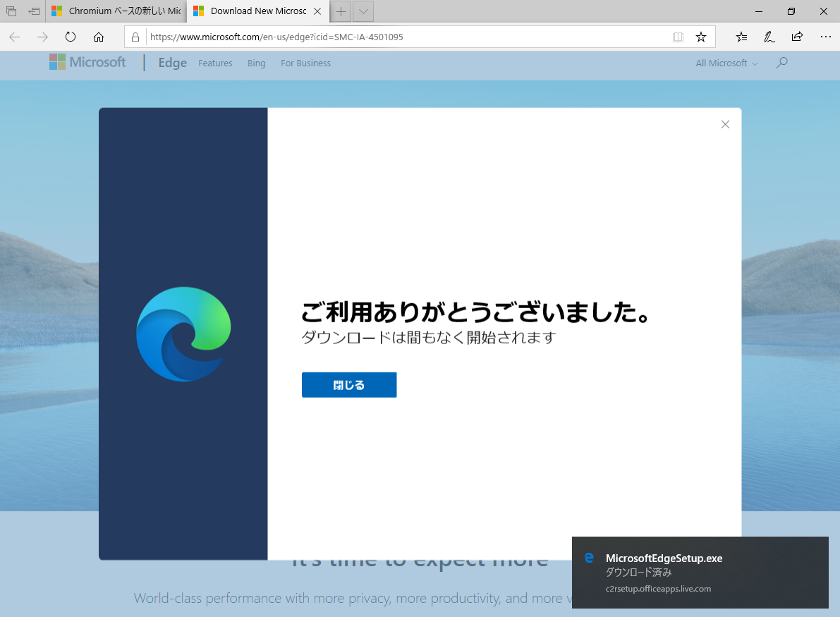Viewport: 840px width, 617px height.
Task: Open the browser Home page
Action: click(98, 37)
